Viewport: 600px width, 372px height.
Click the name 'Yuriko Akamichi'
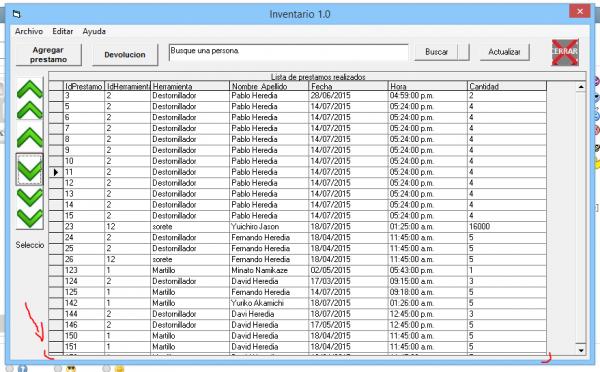click(x=257, y=303)
